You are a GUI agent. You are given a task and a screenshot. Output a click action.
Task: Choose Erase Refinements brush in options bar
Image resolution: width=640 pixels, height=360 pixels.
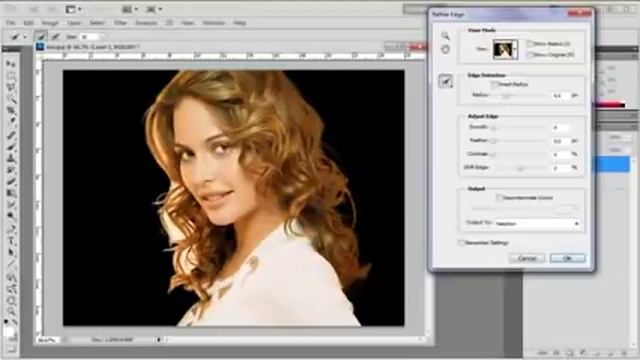coord(55,37)
